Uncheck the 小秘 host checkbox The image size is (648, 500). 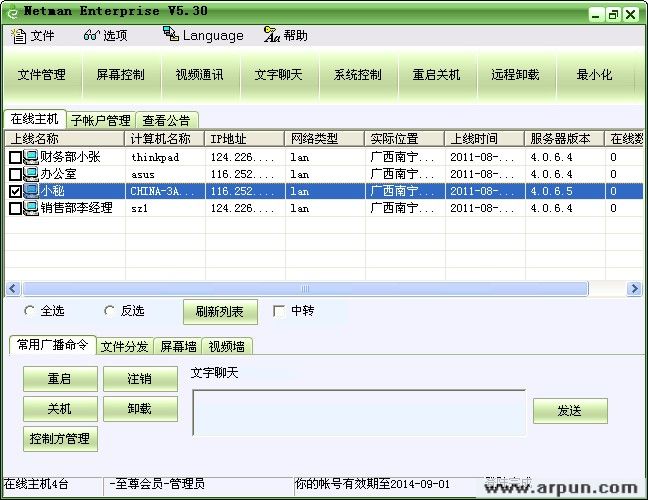pyautogui.click(x=15, y=191)
